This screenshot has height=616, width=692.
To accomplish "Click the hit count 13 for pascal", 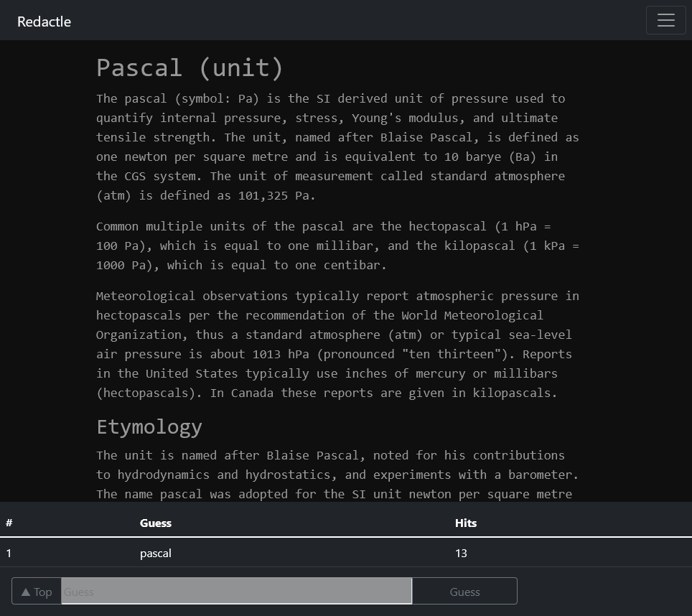I will coord(461,553).
